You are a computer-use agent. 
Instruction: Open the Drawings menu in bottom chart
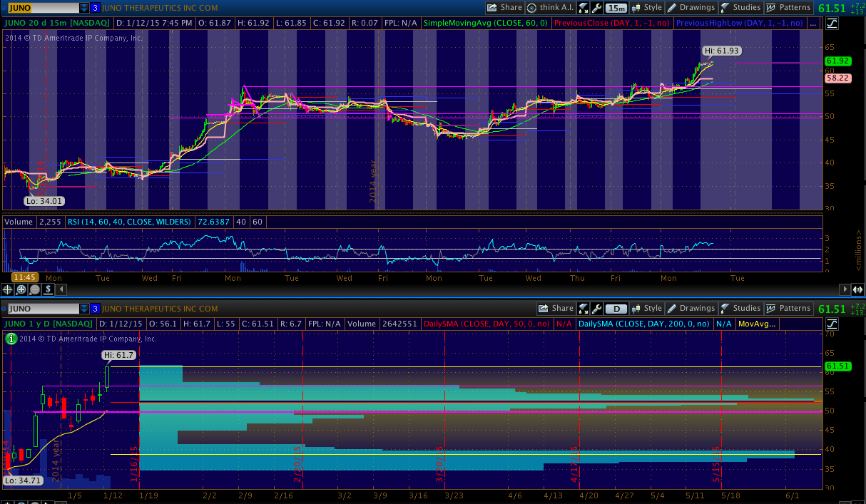691,309
